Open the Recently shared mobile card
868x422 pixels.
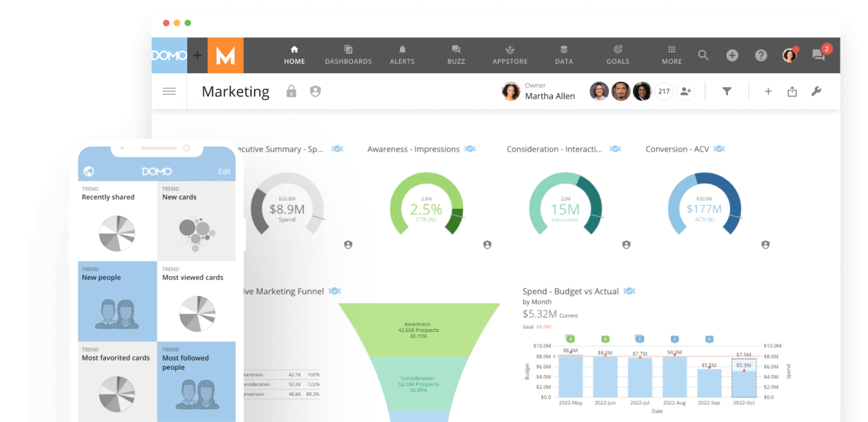pyautogui.click(x=118, y=221)
